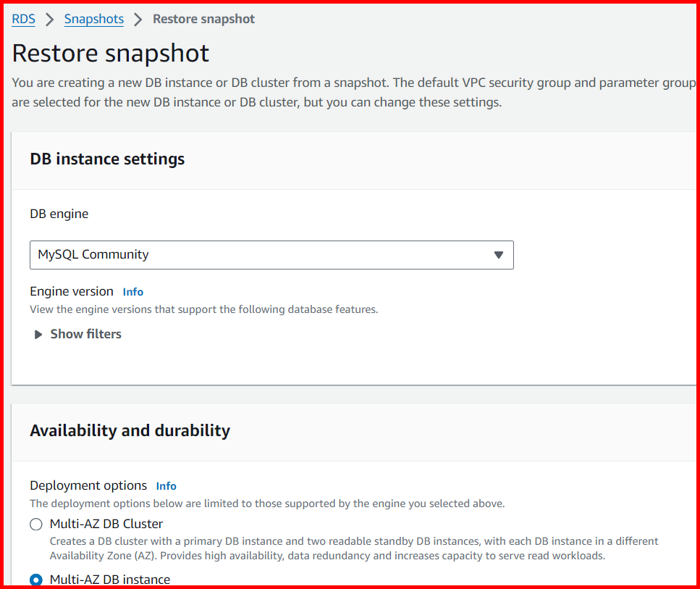Choose MySQL Community from the engine selector
The height and width of the screenshot is (589, 700).
271,255
